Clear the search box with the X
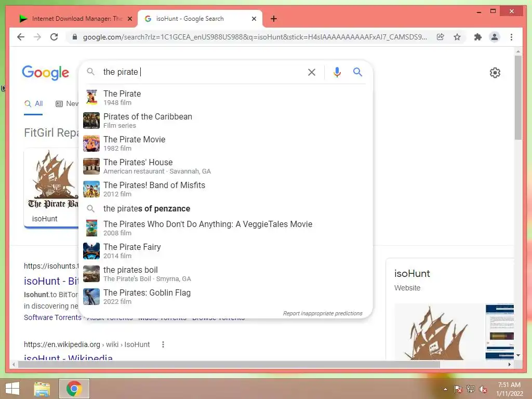This screenshot has height=399, width=532. tap(312, 72)
